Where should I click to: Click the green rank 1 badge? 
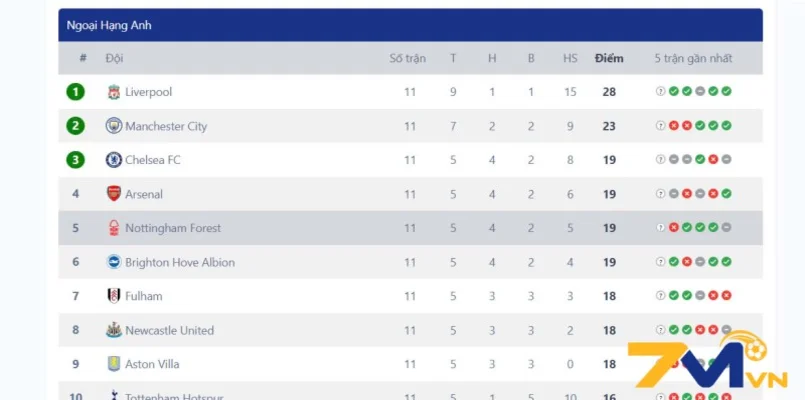click(x=75, y=92)
